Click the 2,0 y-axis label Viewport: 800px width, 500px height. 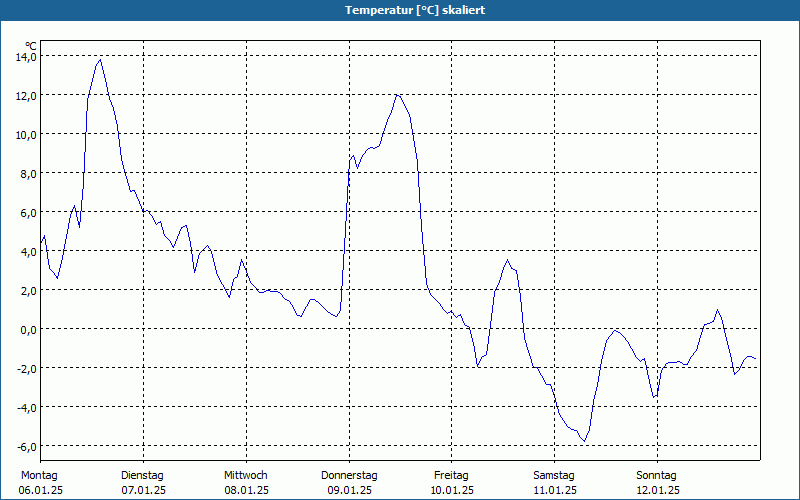coord(29,291)
